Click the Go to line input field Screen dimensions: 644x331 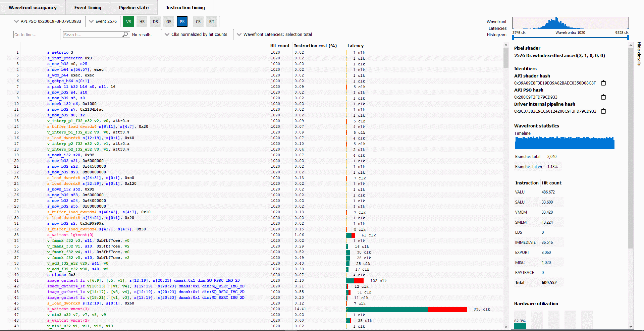[36, 35]
